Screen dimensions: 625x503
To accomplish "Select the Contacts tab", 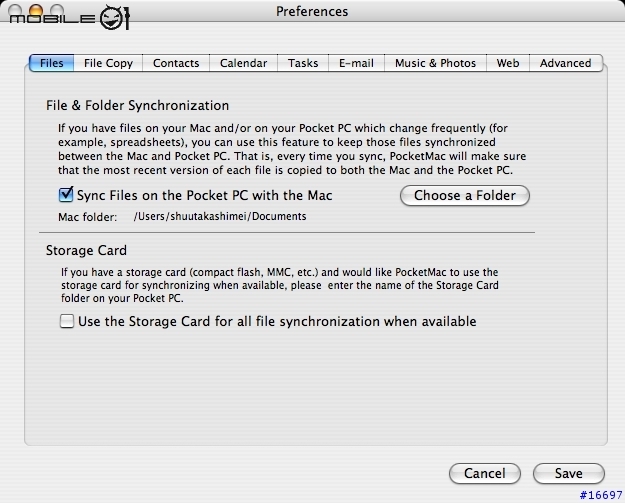I will pyautogui.click(x=176, y=63).
